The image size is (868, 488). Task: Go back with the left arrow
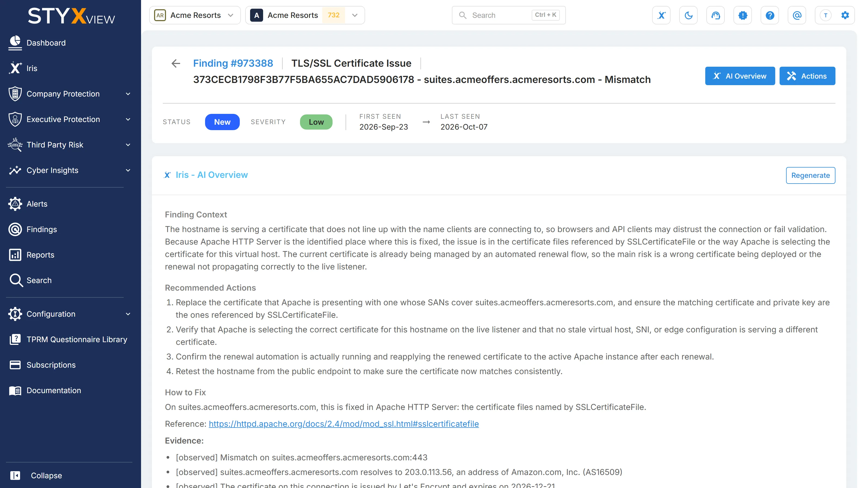point(176,63)
